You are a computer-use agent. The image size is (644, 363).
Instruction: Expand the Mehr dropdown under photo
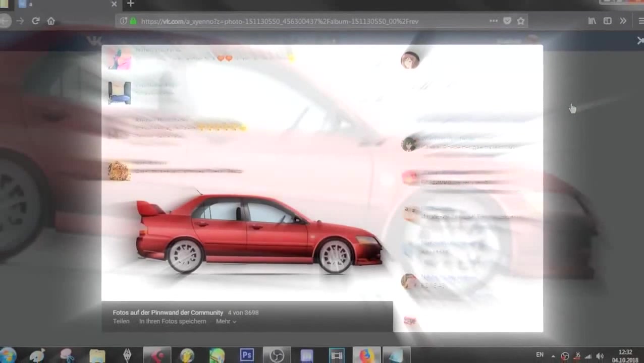[226, 322]
